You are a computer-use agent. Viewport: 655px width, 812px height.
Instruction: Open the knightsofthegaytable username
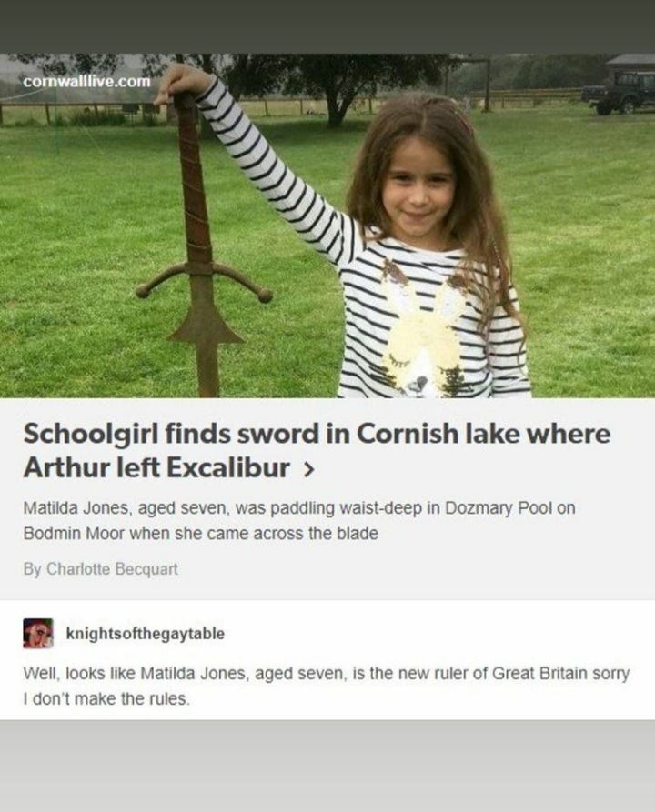146,634
